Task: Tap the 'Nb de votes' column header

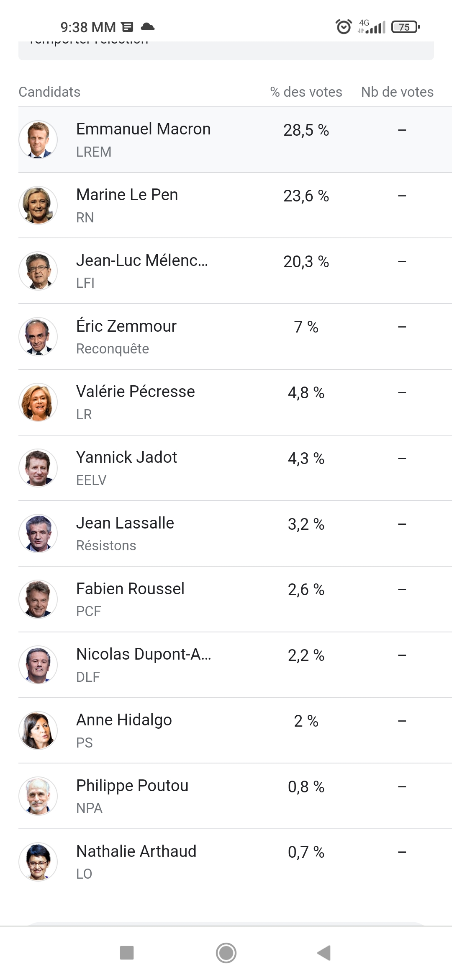Action: click(397, 92)
